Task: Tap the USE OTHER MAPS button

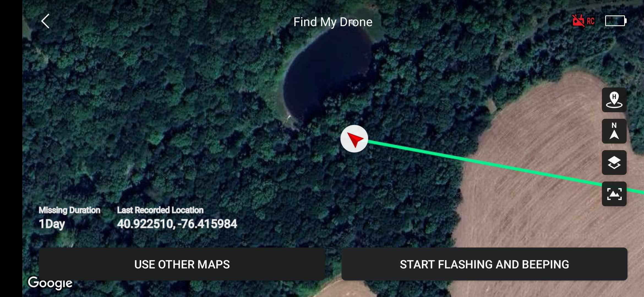Action: 182,264
